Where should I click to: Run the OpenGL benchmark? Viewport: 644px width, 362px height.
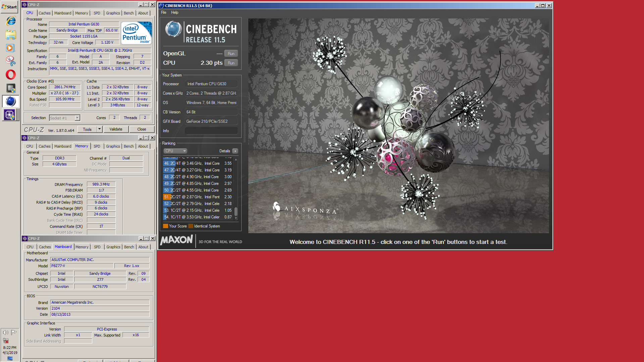pos(231,54)
